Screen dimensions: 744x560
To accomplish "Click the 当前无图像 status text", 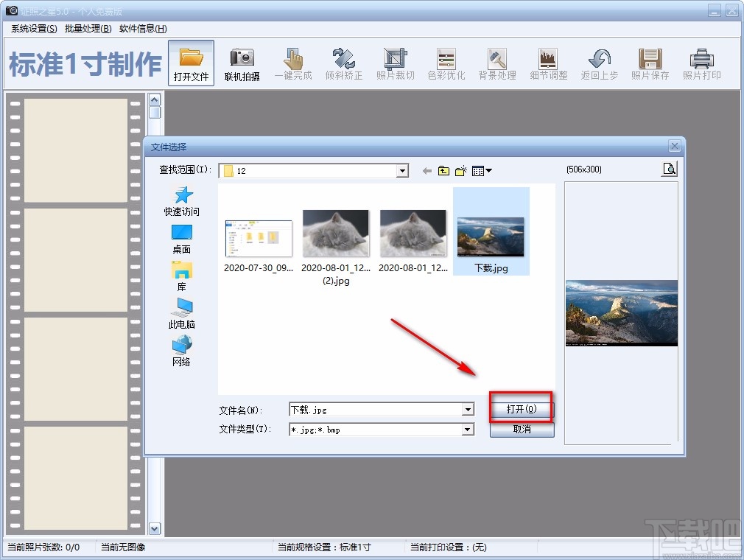I will point(123,547).
